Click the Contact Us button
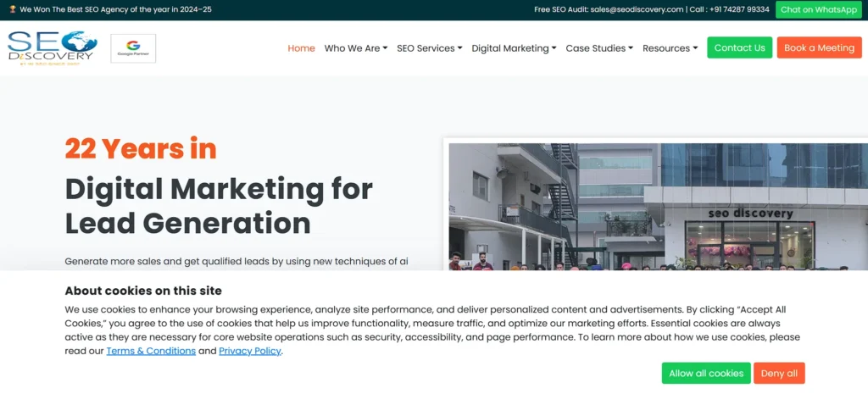868x394 pixels. click(x=739, y=47)
